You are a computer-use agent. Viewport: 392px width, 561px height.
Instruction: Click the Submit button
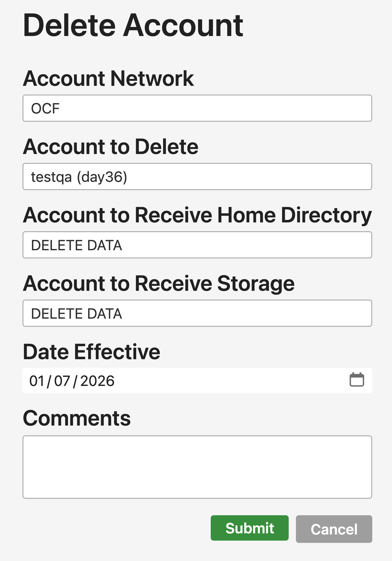pyautogui.click(x=249, y=528)
